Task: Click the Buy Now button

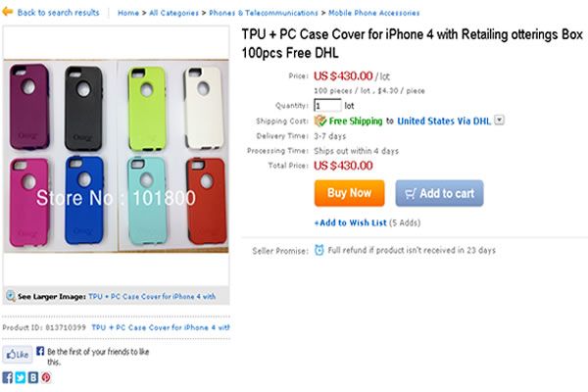Action: tap(348, 193)
